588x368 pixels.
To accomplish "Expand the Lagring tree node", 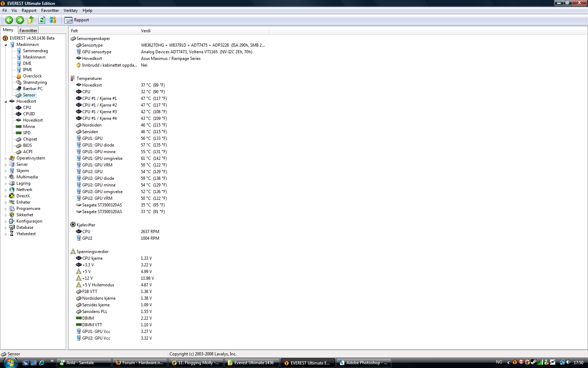I will tap(6, 184).
